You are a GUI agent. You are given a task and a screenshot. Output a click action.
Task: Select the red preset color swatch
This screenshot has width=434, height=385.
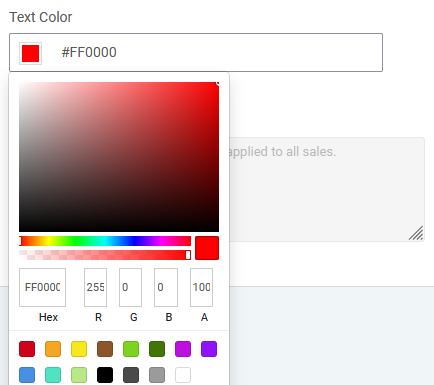click(27, 349)
